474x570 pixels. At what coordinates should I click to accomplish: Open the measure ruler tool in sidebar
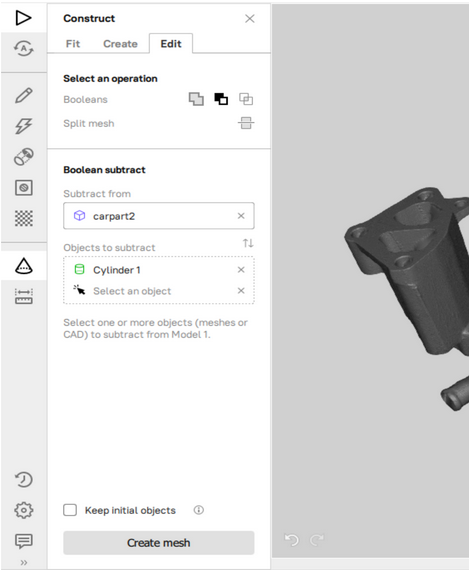[24, 296]
